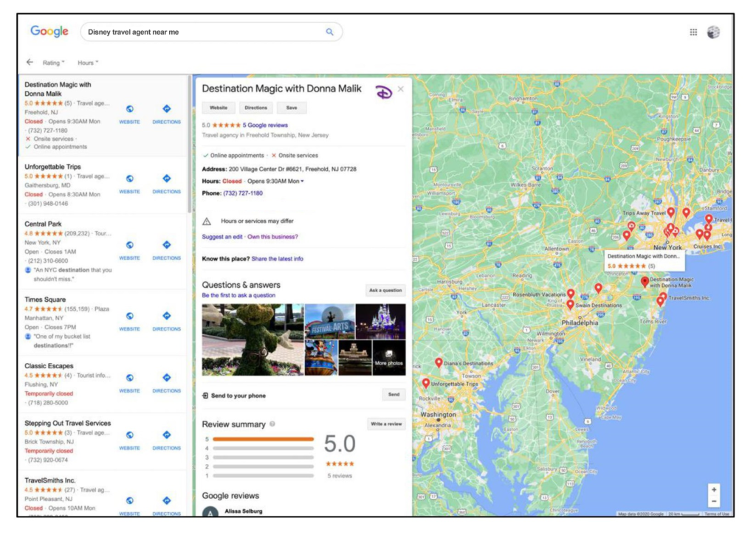Click the 1-star rating bar in Review summary
The height and width of the screenshot is (535, 756).
pos(264,476)
